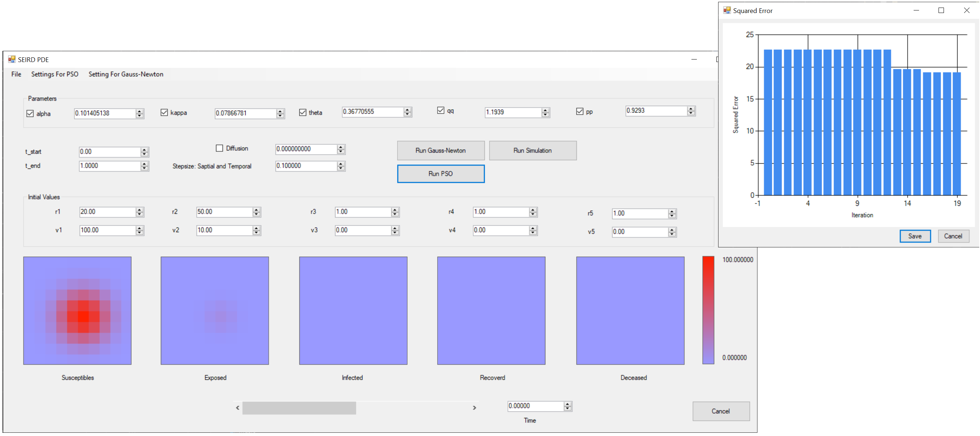Image resolution: width=980 pixels, height=436 pixels.
Task: Minimize the Squared Error window
Action: (x=916, y=10)
